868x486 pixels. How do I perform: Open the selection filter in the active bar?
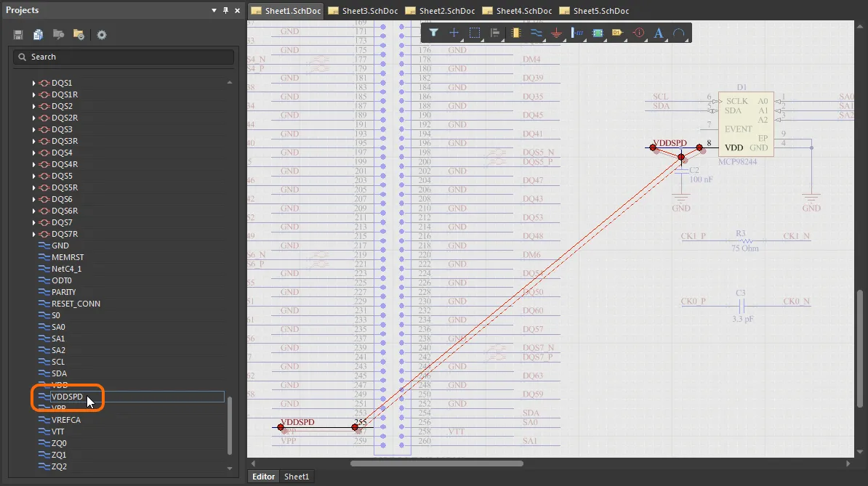pyautogui.click(x=433, y=33)
